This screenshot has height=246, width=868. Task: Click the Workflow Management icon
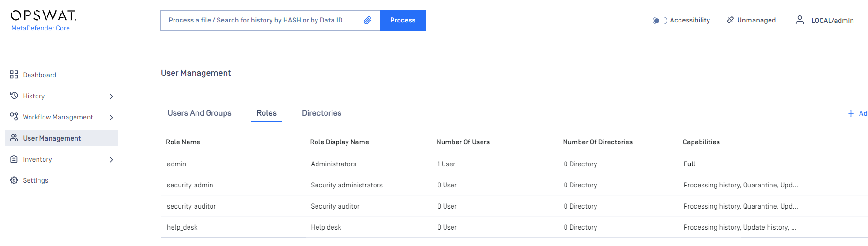coord(14,117)
